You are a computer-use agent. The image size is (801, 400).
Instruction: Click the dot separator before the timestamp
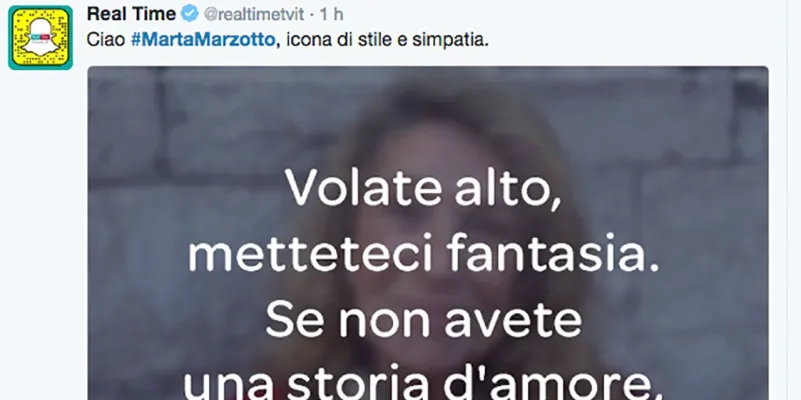pyautogui.click(x=312, y=15)
